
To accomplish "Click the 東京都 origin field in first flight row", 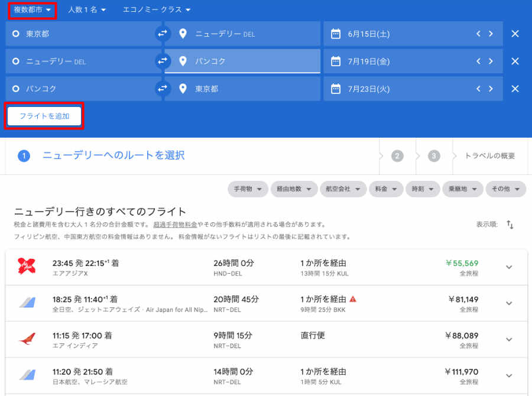I will coord(83,34).
